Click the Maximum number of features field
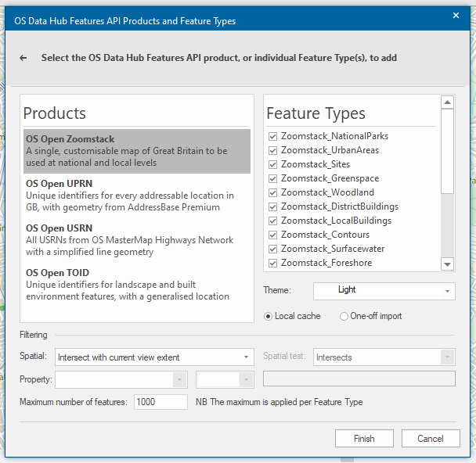476x463 pixels. [x=160, y=402]
